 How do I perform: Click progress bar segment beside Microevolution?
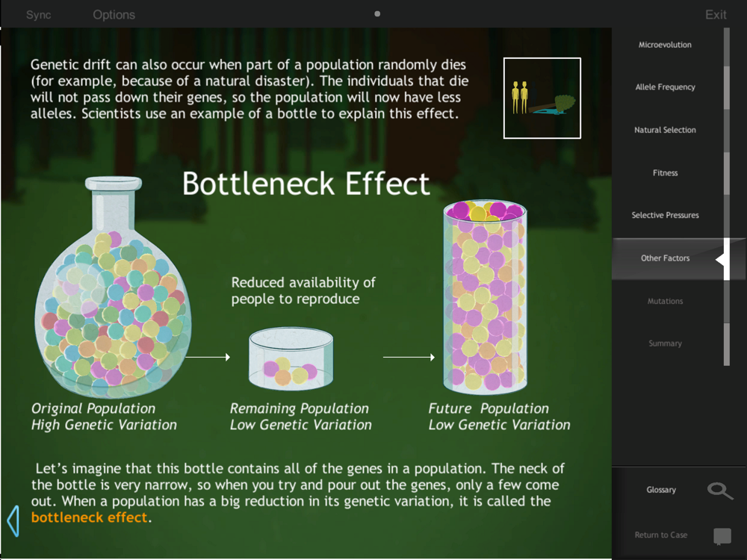click(727, 46)
